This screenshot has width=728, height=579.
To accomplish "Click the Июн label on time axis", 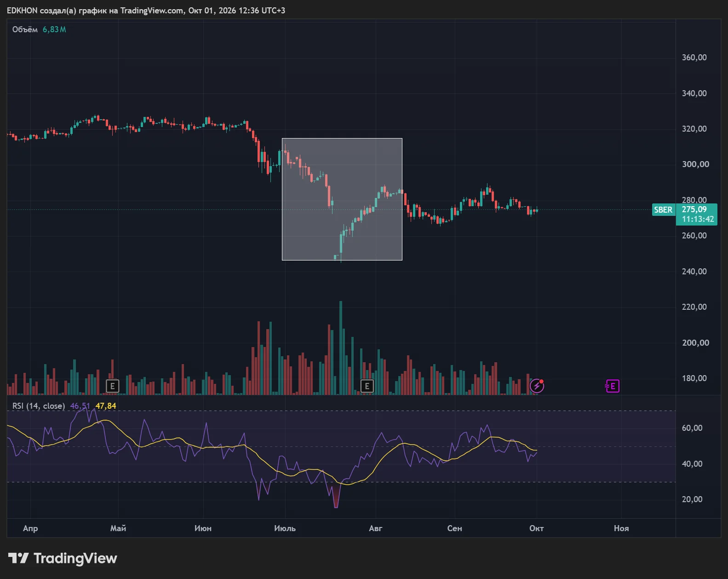I will tap(203, 528).
